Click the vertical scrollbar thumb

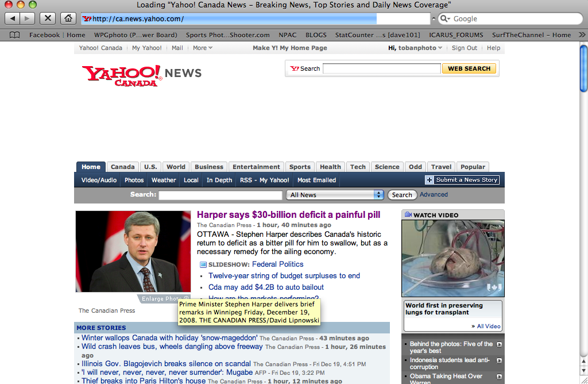(x=583, y=68)
